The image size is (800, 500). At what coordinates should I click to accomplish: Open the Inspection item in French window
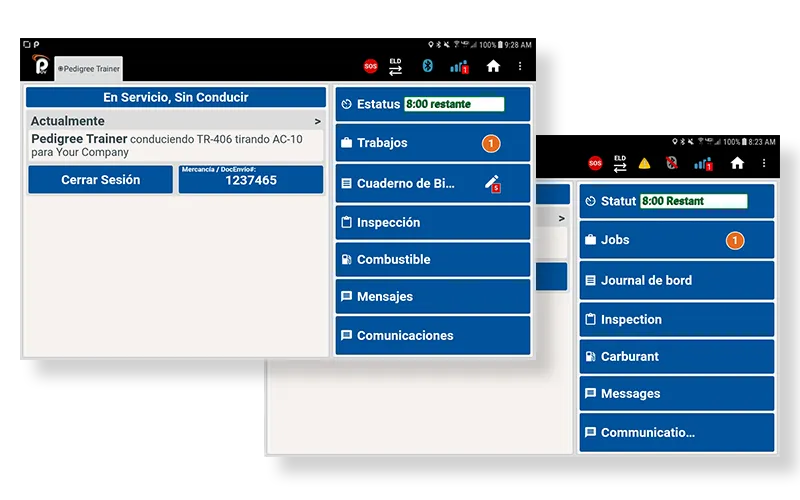pyautogui.click(x=677, y=319)
